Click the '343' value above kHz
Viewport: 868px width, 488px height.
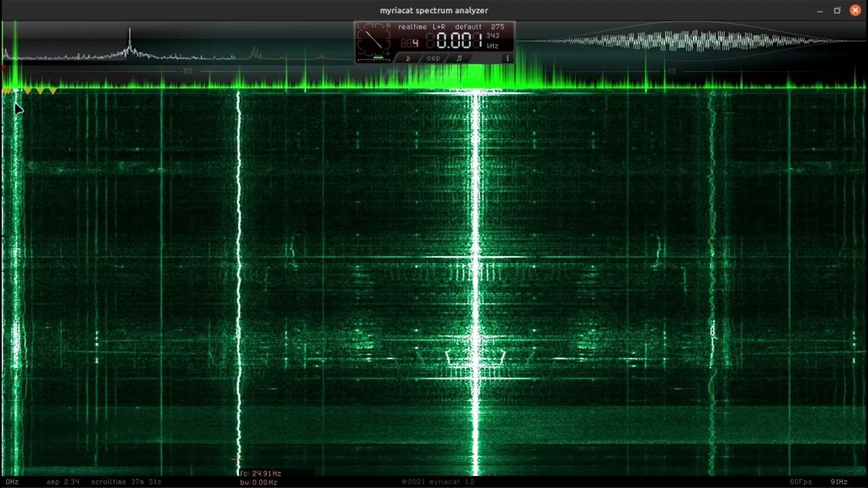coord(492,36)
